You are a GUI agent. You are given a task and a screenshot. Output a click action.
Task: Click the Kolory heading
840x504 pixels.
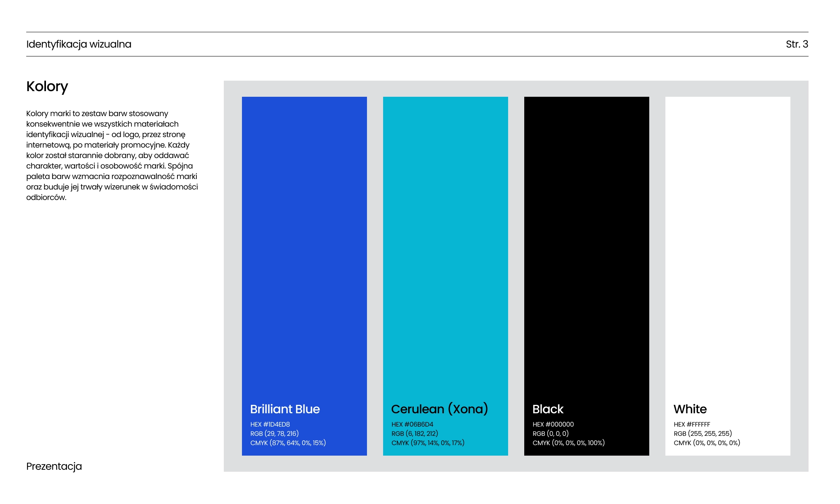(x=47, y=87)
